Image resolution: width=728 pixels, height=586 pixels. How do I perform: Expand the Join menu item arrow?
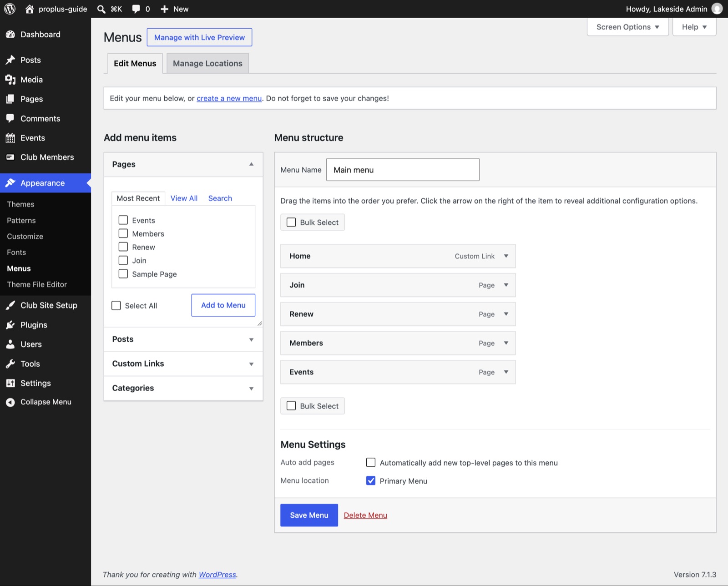[506, 285]
